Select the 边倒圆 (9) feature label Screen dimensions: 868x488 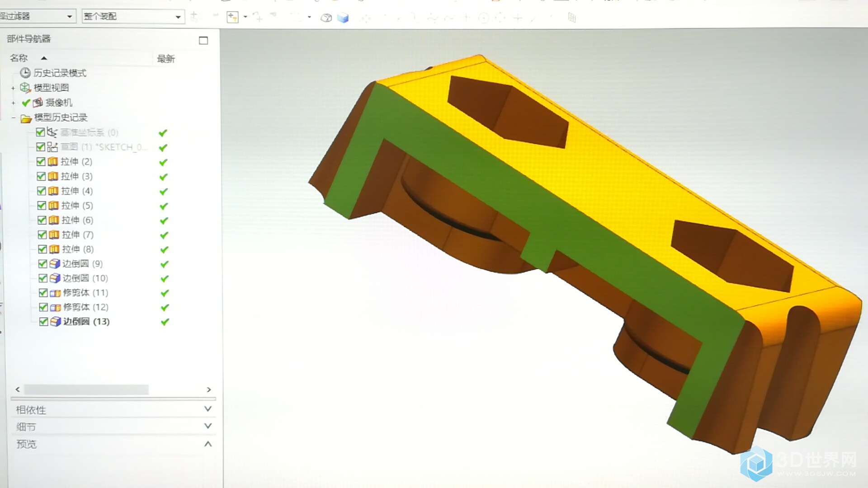point(83,263)
